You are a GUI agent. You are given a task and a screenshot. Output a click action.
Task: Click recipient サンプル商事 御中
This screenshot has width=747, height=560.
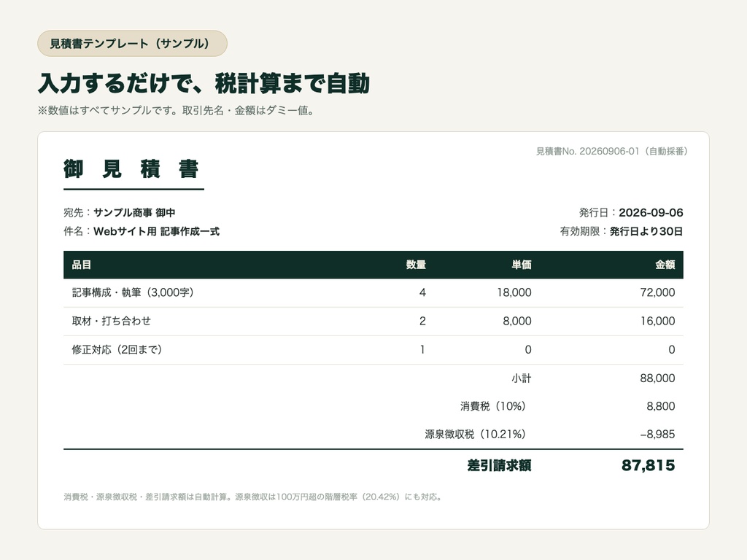tap(134, 212)
